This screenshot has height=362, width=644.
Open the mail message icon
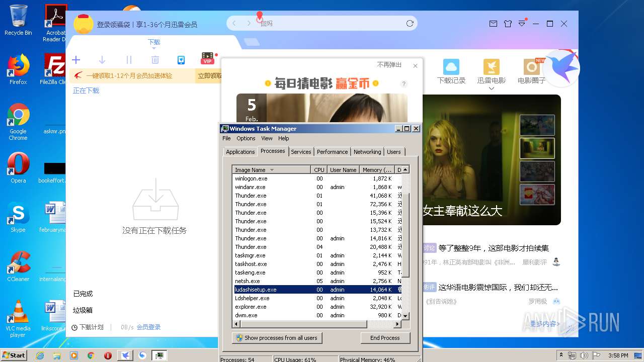pos(493,24)
